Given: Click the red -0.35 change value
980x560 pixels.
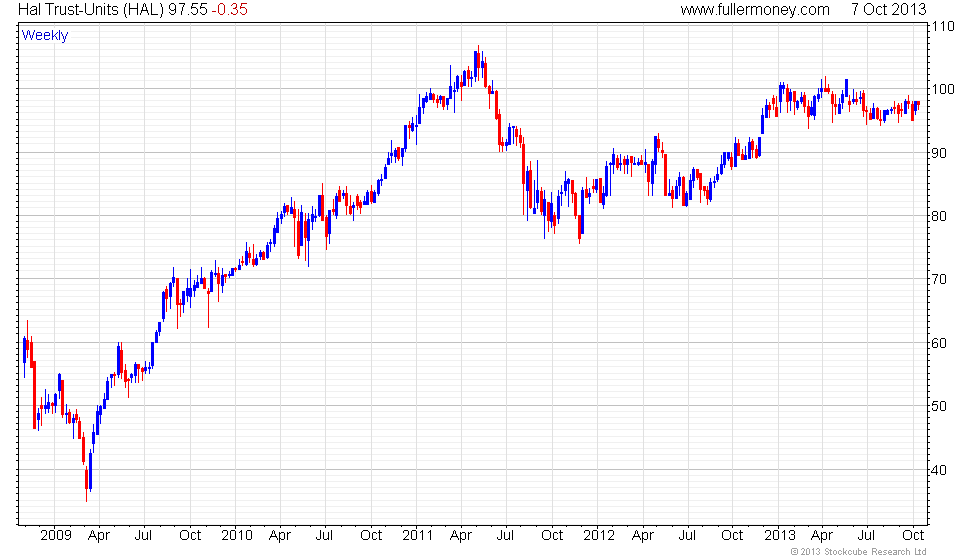Looking at the screenshot, I should click(x=229, y=9).
